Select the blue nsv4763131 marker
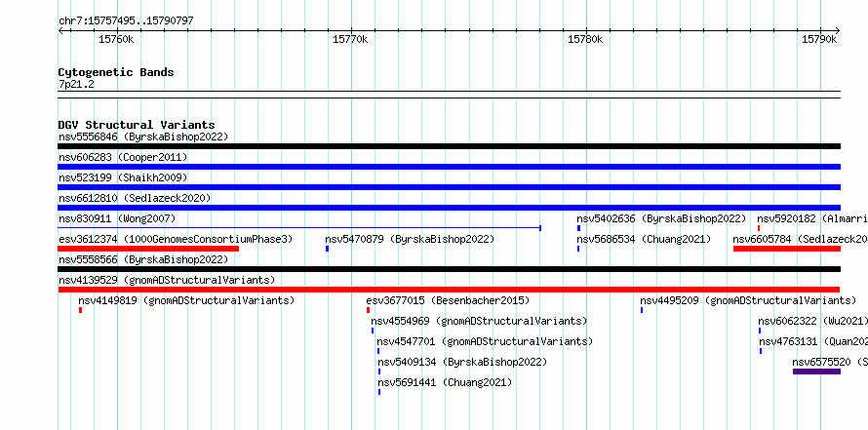Image resolution: width=868 pixels, height=430 pixels. click(761, 351)
